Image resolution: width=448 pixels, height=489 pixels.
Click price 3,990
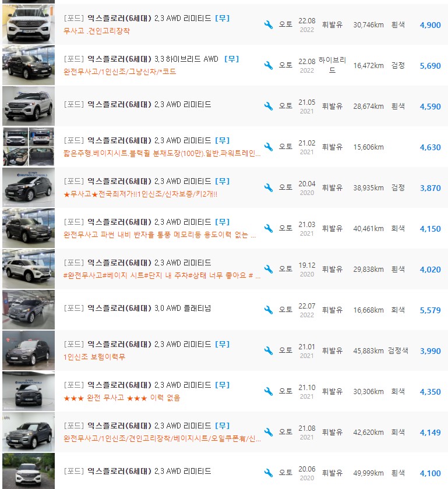coord(430,351)
